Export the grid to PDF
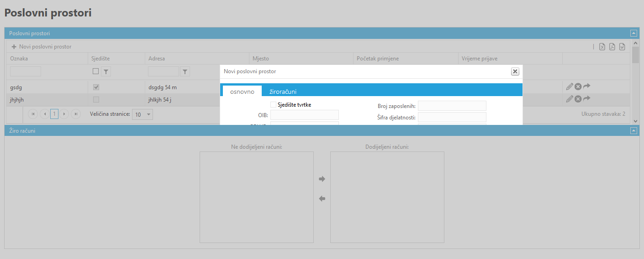Viewport: 644px width, 259px height. point(612,47)
